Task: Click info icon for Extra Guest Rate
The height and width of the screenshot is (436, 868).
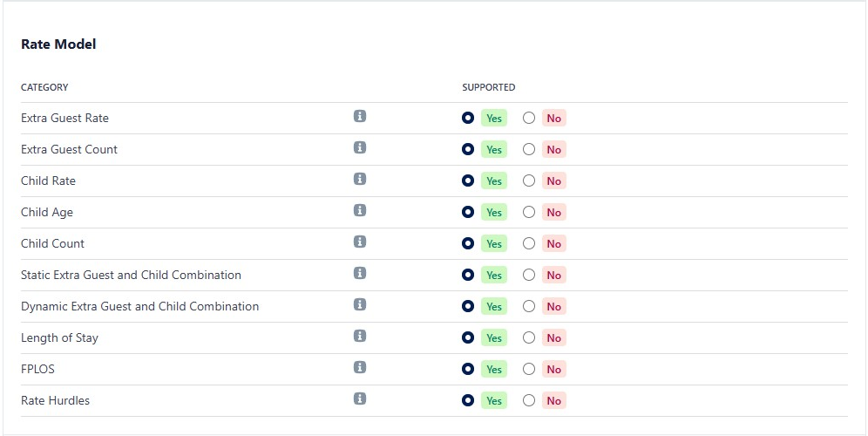Action: point(360,117)
